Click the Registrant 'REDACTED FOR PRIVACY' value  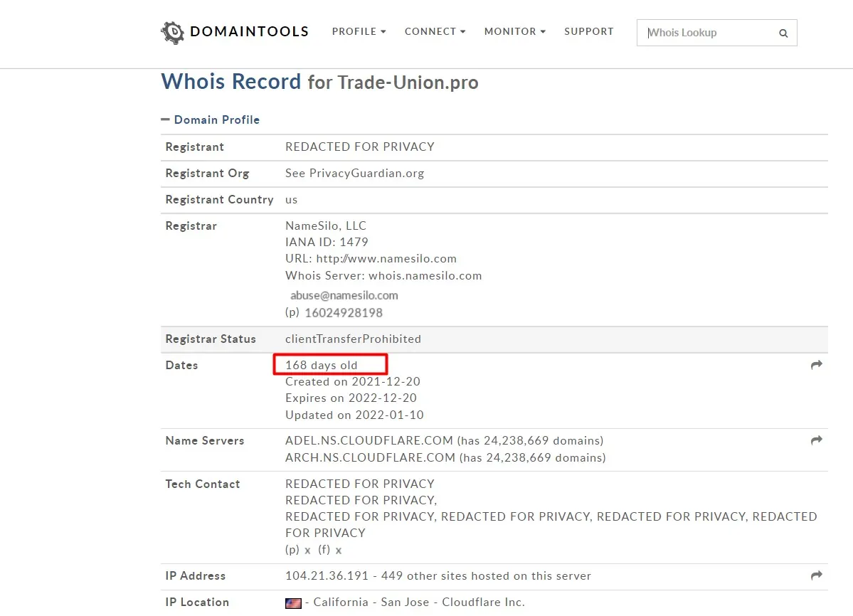pyautogui.click(x=360, y=147)
